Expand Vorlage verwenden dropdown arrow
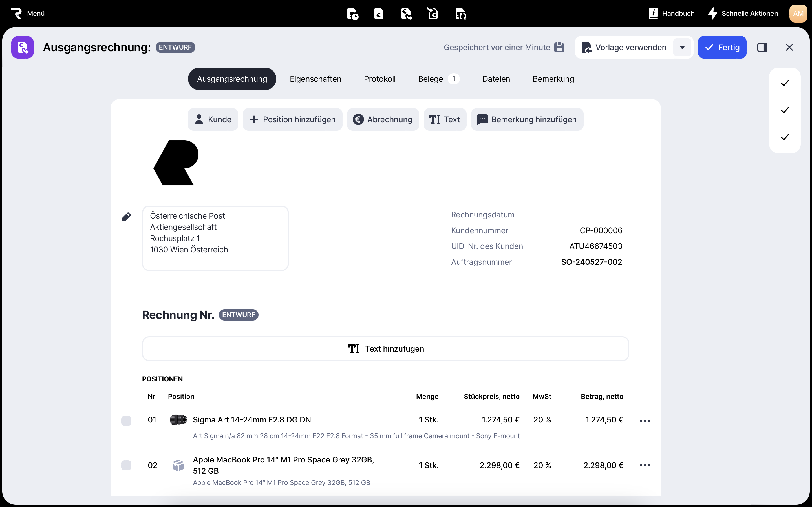This screenshot has width=812, height=507. click(x=682, y=47)
